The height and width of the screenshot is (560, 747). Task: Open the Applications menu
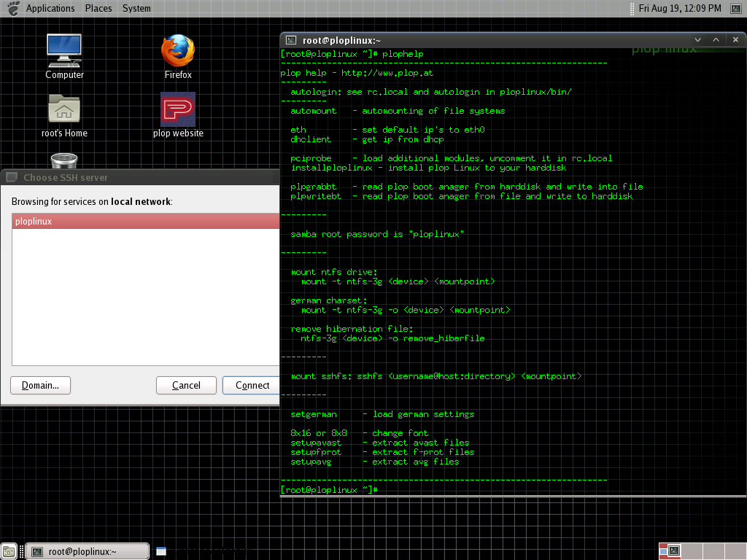tap(50, 8)
